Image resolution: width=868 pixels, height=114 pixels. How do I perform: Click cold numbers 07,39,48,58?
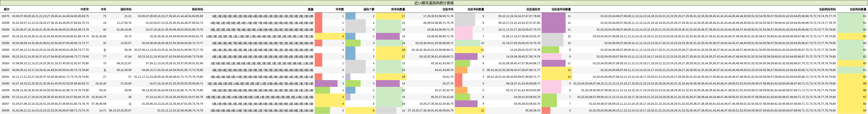tap(99, 103)
